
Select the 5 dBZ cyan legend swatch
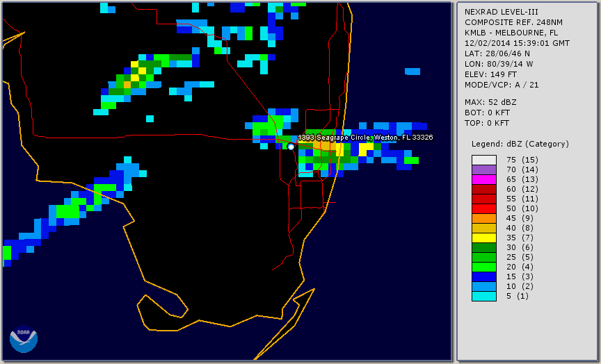coord(484,296)
